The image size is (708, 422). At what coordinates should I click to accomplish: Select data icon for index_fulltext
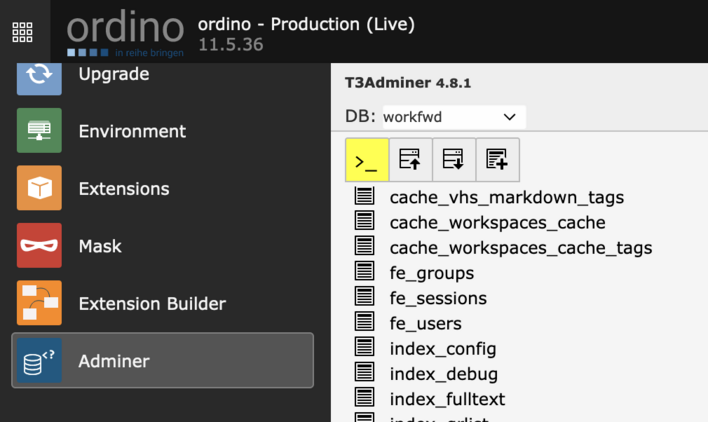coord(364,398)
